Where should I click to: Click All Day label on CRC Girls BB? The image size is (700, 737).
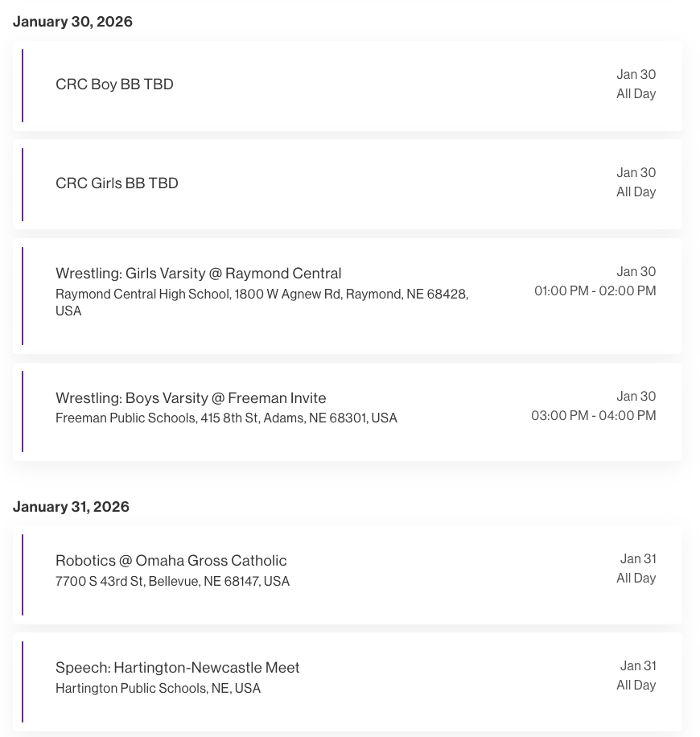tap(636, 192)
